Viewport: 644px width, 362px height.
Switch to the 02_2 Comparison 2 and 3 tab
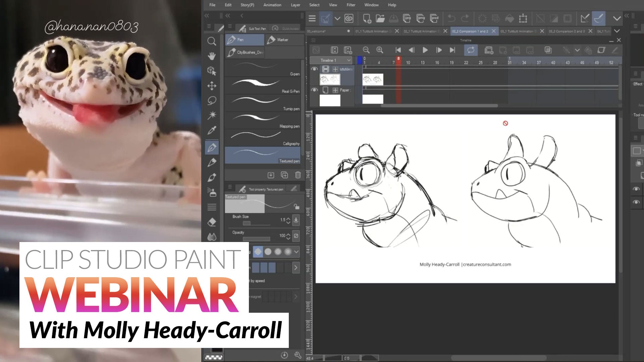(566, 31)
